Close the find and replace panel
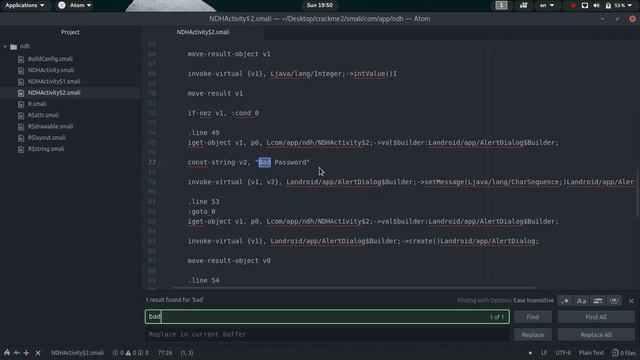The height and width of the screenshot is (360, 640). (631, 301)
